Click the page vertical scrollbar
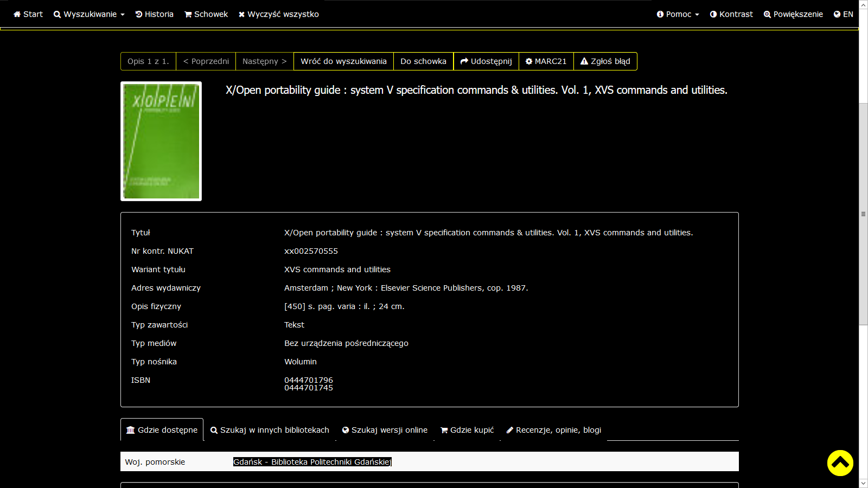 click(863, 214)
